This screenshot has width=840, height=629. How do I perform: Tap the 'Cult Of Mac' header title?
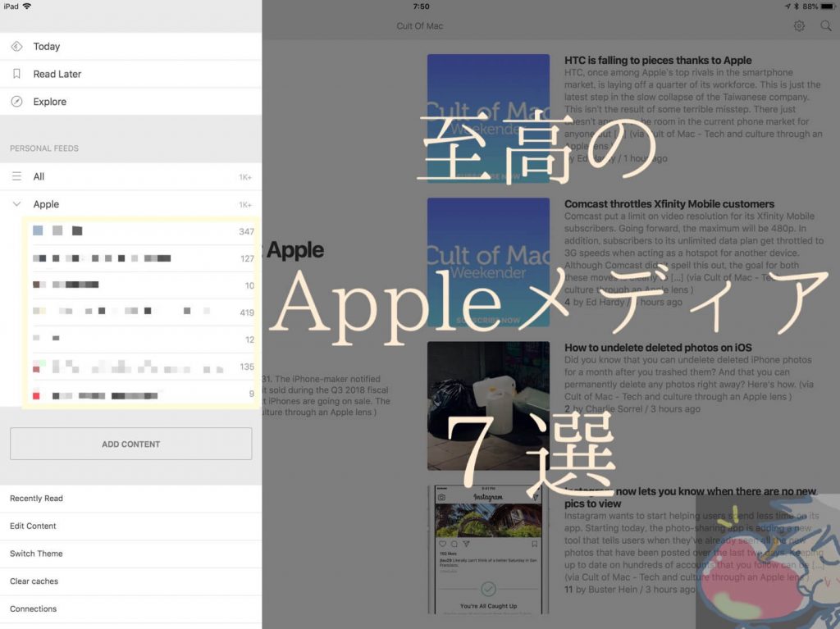point(419,25)
